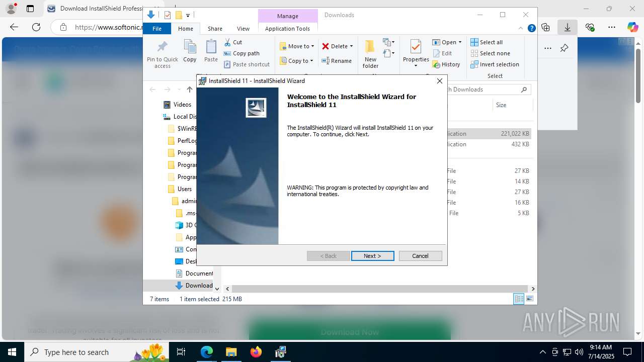Screen dimensions: 644x362
Task: Switch to the View ribbon tab
Action: pos(243,29)
